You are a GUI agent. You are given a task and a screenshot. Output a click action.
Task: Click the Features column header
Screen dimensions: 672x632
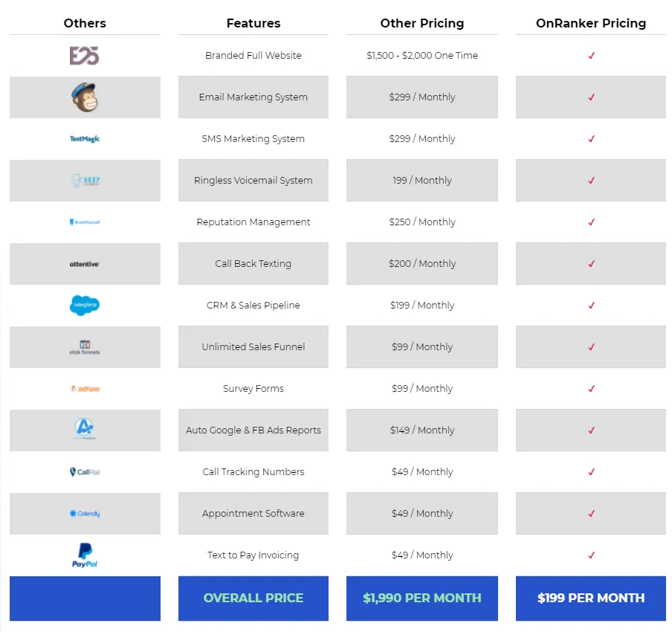253,23
